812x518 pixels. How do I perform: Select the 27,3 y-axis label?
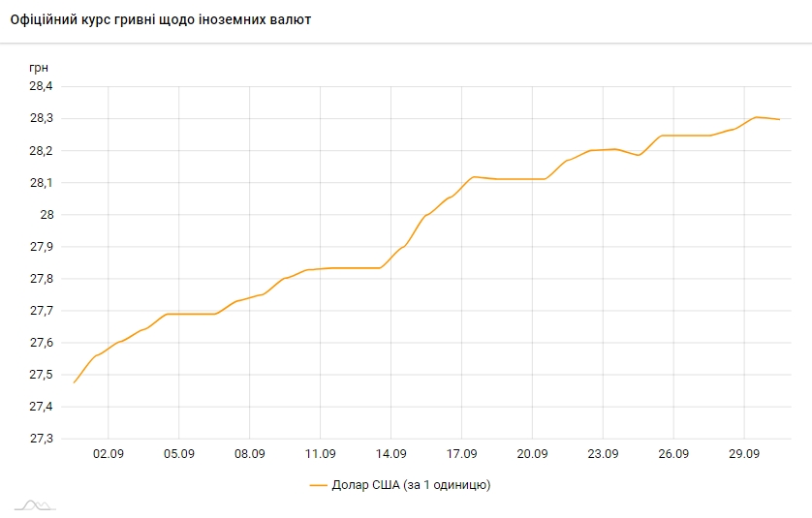(41, 439)
